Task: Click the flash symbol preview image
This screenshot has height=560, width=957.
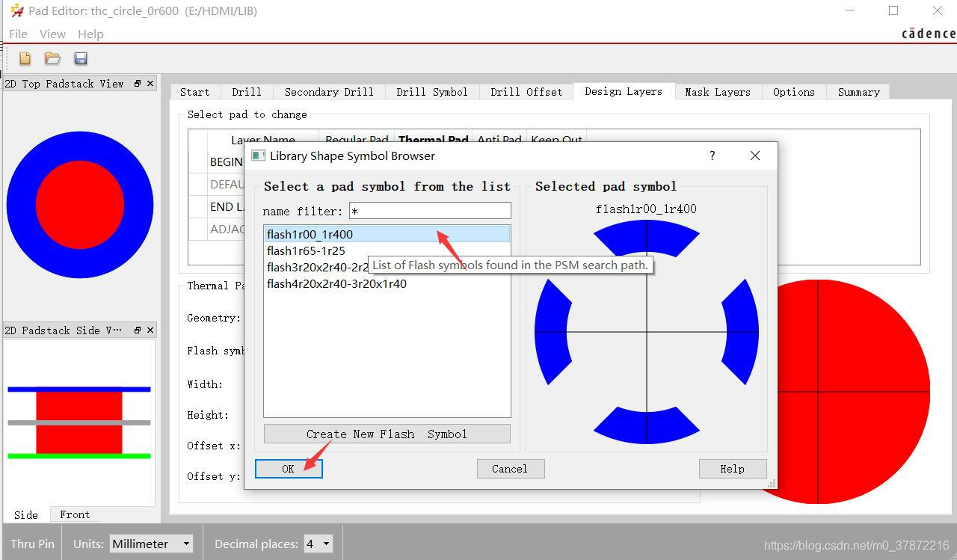Action: (x=647, y=331)
